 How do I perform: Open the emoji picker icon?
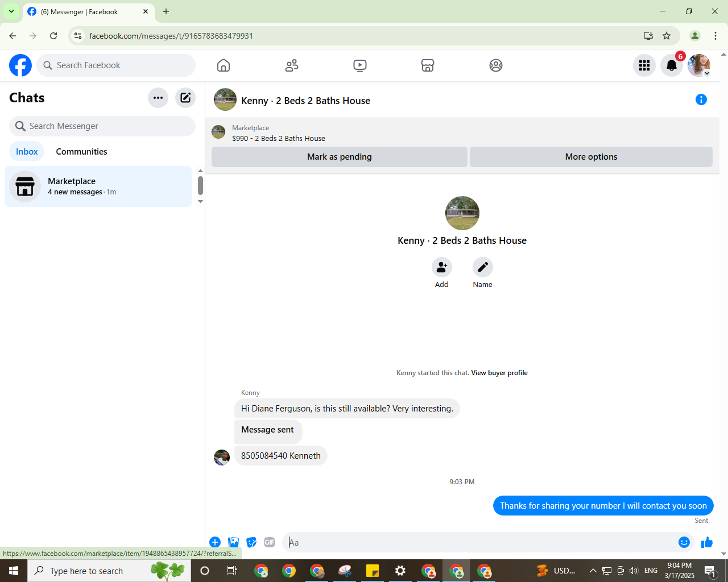(684, 542)
